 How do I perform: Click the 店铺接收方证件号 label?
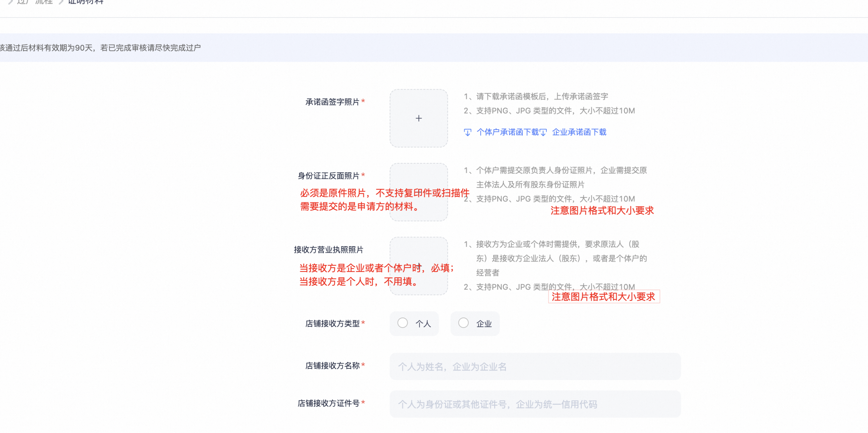[x=329, y=403]
